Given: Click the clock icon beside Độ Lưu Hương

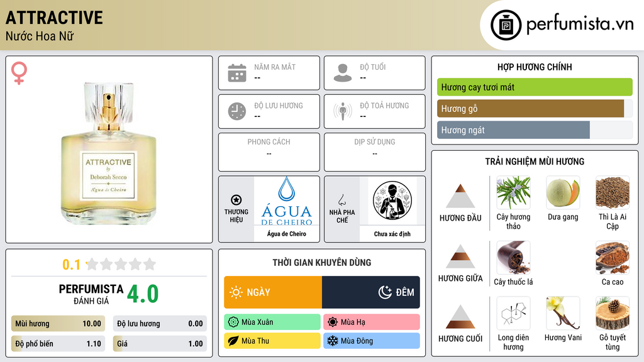Looking at the screenshot, I should coord(237,111).
